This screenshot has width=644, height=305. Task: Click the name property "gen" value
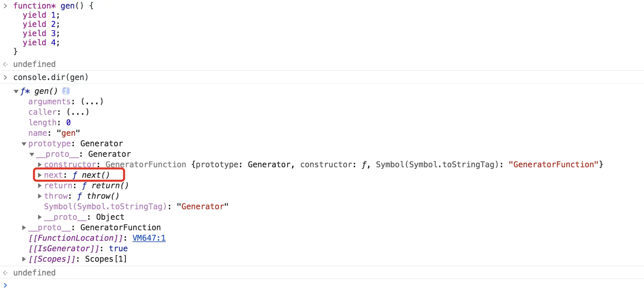coord(68,133)
